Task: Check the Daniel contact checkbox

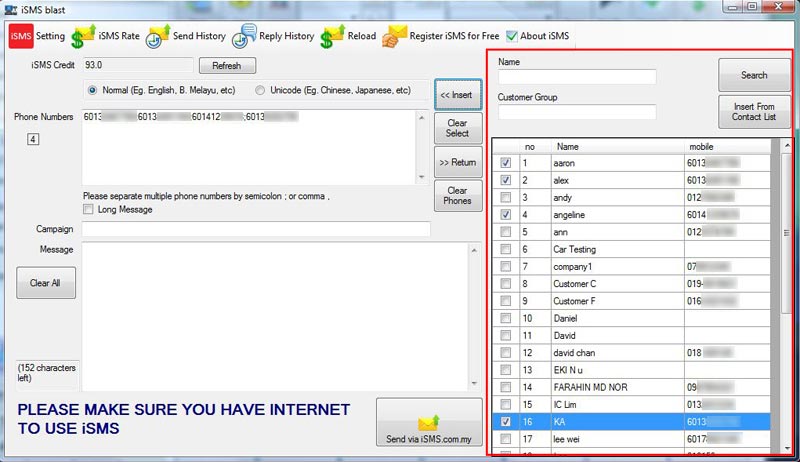Action: pos(506,318)
